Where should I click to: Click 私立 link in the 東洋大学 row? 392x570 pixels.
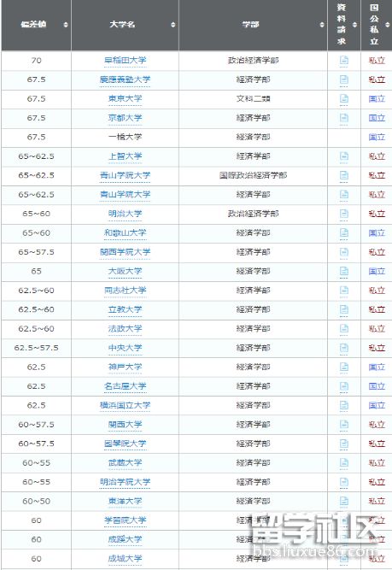377,502
